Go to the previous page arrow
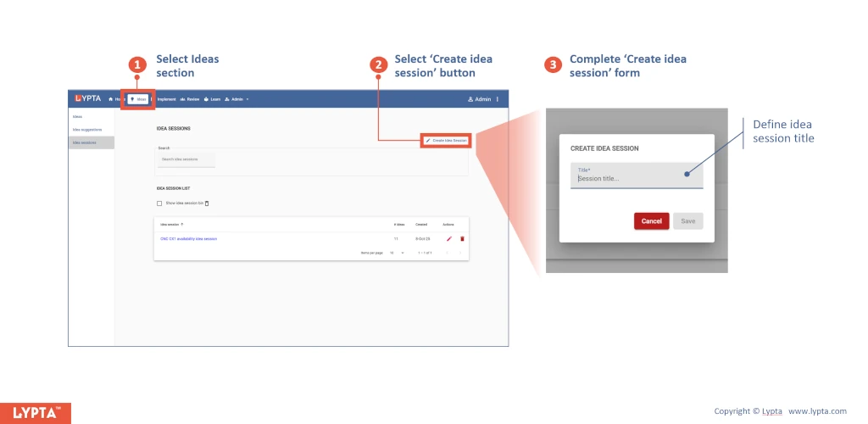Screen dimensions: 868x424 [x=448, y=253]
